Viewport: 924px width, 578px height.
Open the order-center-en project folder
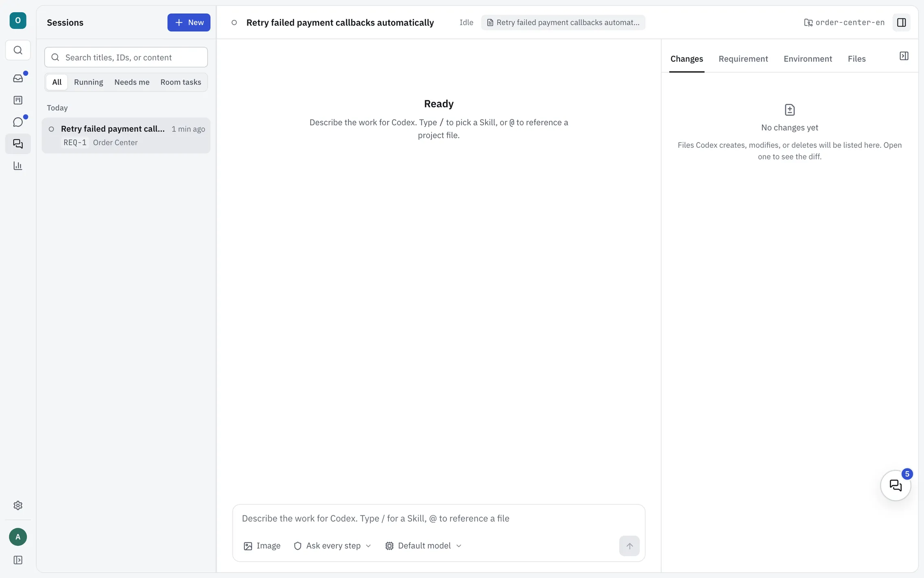click(x=844, y=22)
